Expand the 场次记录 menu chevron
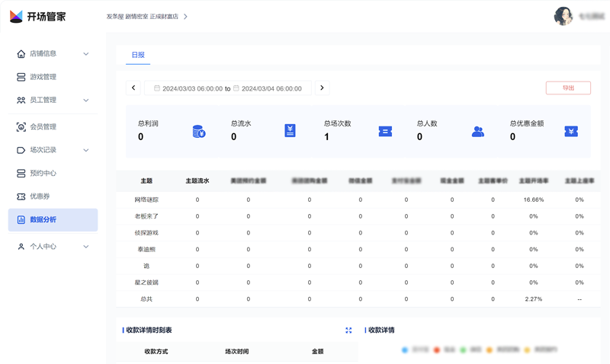 86,150
